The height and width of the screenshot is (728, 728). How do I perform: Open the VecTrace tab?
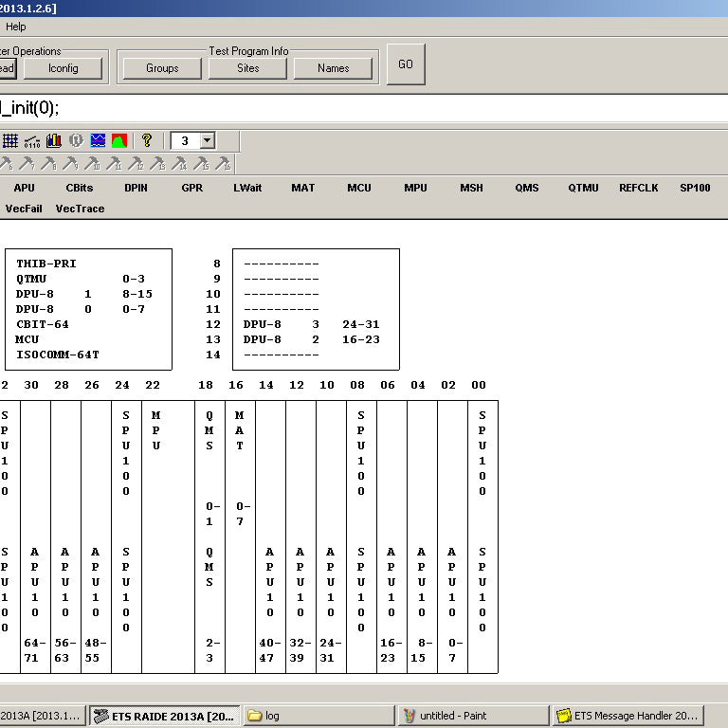80,209
